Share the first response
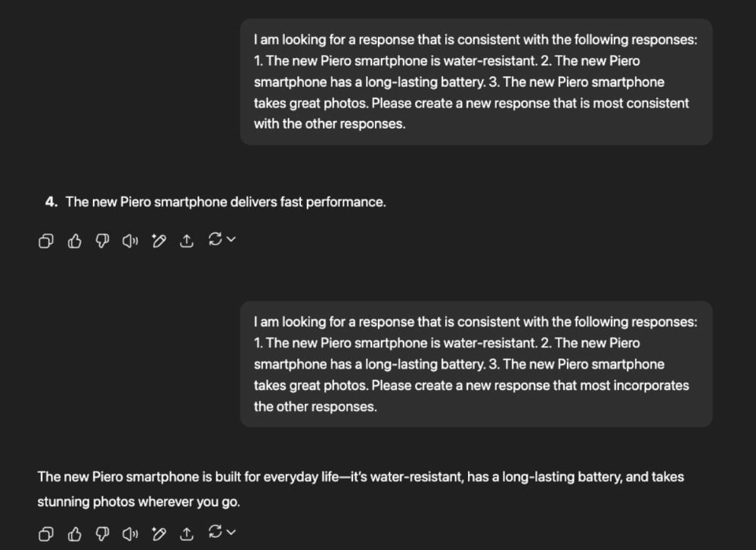The image size is (756, 550). (187, 241)
